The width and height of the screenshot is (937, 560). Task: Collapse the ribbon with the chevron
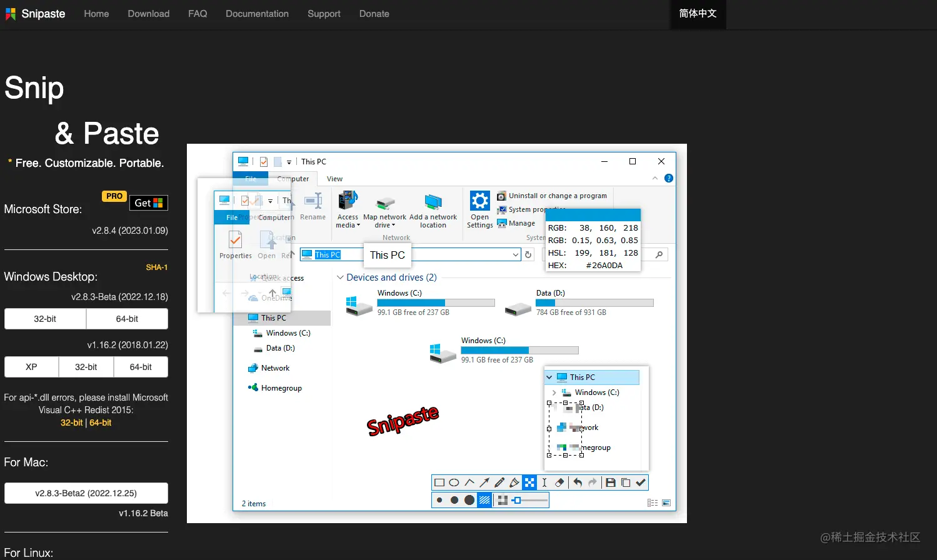pos(655,178)
